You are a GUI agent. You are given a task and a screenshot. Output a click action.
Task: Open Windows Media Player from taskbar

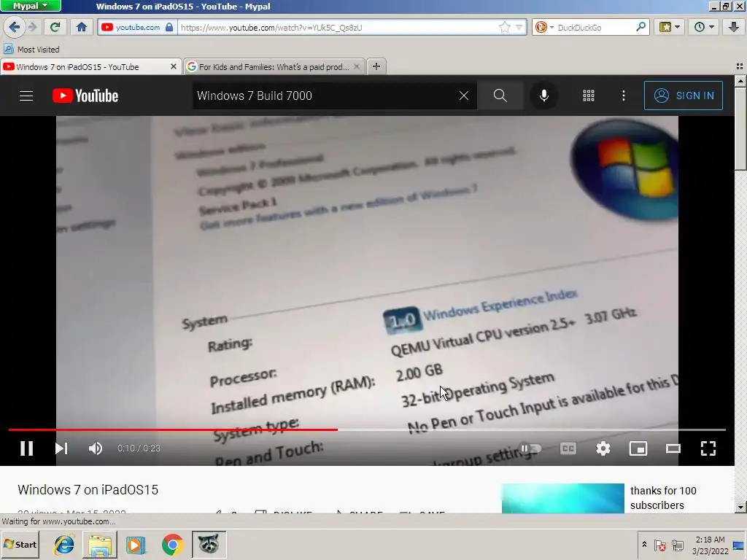tap(136, 544)
